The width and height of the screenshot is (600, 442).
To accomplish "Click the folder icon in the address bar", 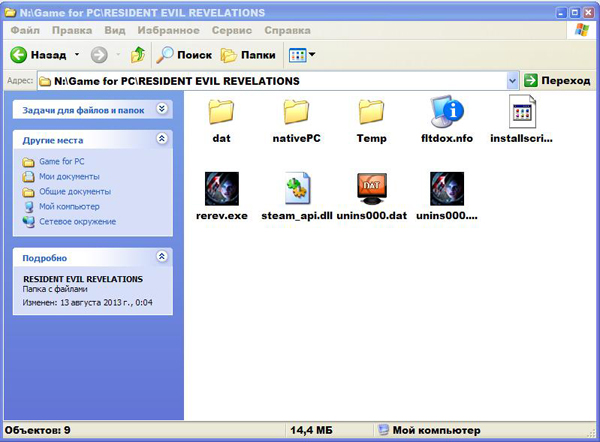I will pos(45,82).
